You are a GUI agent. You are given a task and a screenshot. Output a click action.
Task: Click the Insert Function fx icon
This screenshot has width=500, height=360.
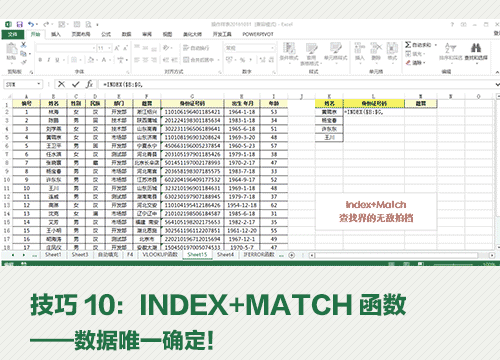[89, 84]
